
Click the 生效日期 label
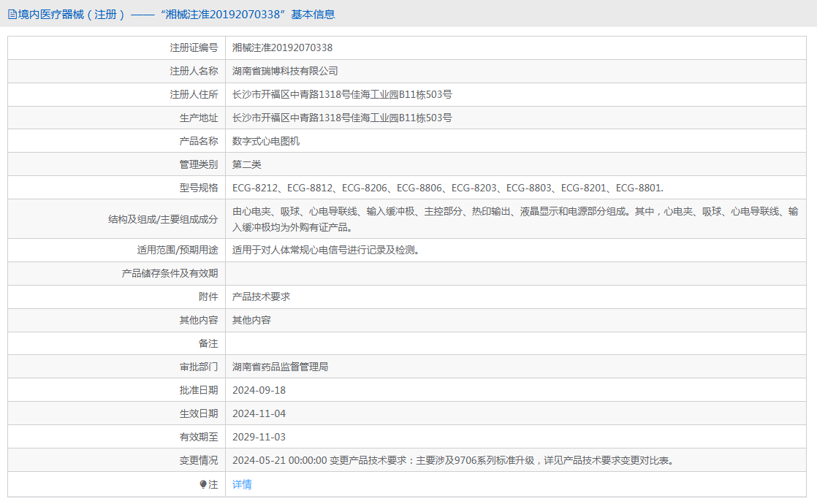tap(199, 414)
